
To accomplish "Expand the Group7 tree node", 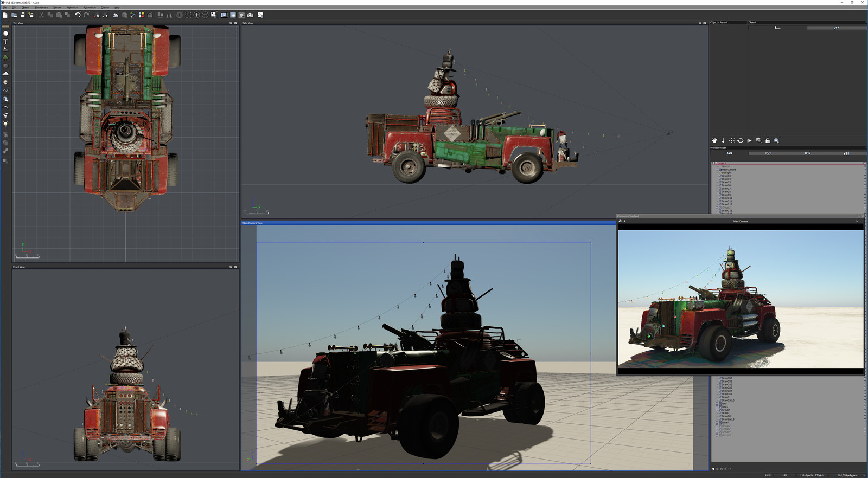I will click(717, 208).
